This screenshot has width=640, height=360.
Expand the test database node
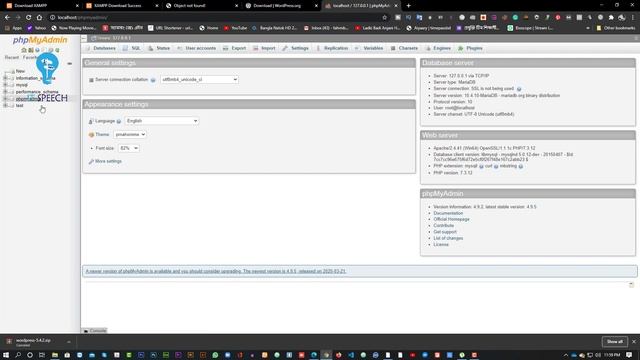(x=5, y=105)
